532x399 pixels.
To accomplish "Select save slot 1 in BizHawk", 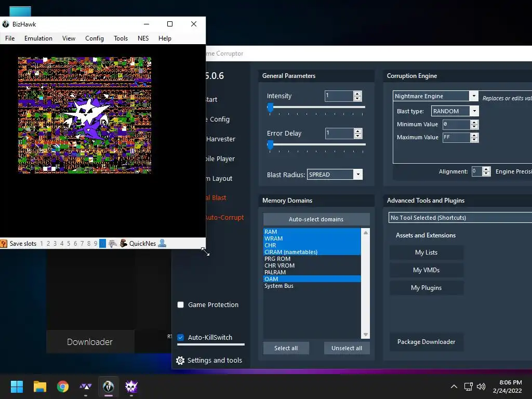I will (x=42, y=244).
